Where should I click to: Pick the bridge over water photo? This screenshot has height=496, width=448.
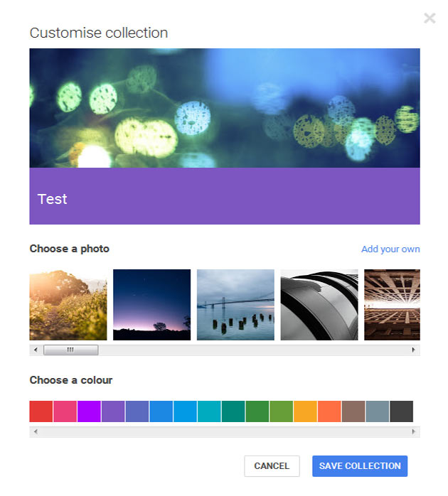point(235,305)
